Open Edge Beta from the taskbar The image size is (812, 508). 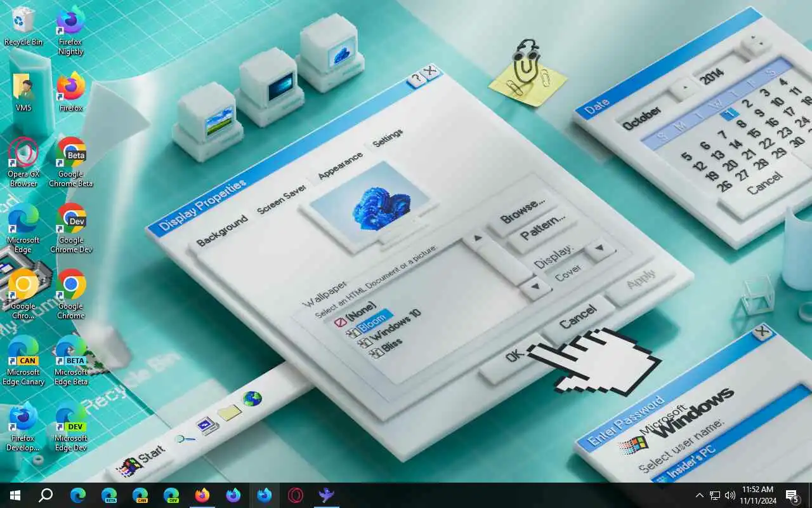pyautogui.click(x=109, y=495)
